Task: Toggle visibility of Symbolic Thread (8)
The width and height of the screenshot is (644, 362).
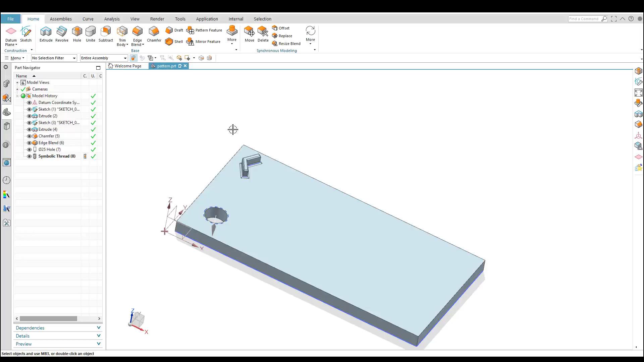Action: point(29,156)
